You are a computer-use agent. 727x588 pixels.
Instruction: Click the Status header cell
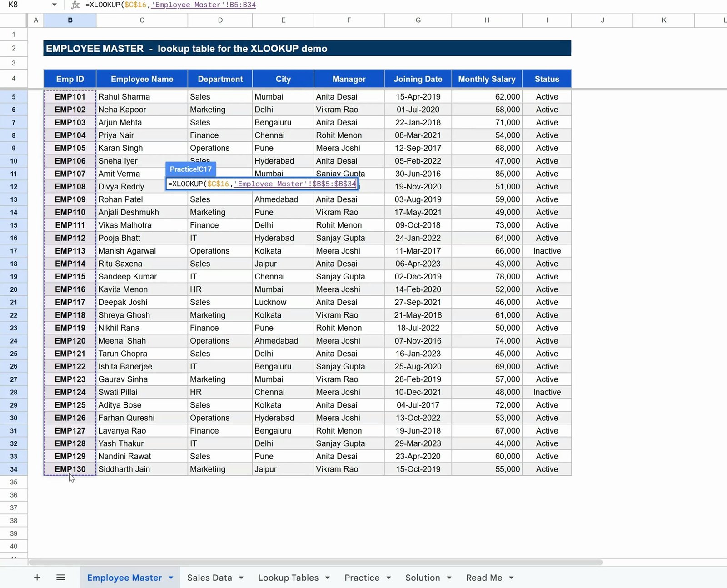[x=547, y=79]
